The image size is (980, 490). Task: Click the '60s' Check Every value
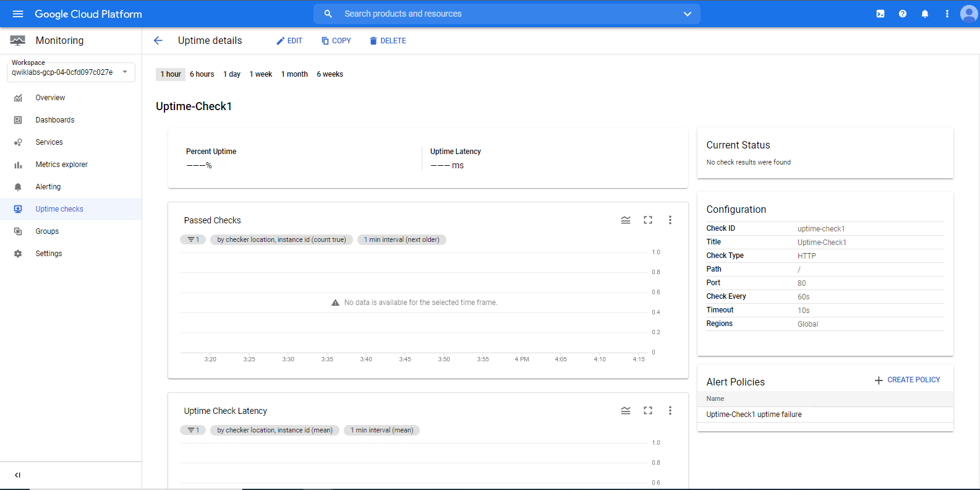pyautogui.click(x=804, y=297)
